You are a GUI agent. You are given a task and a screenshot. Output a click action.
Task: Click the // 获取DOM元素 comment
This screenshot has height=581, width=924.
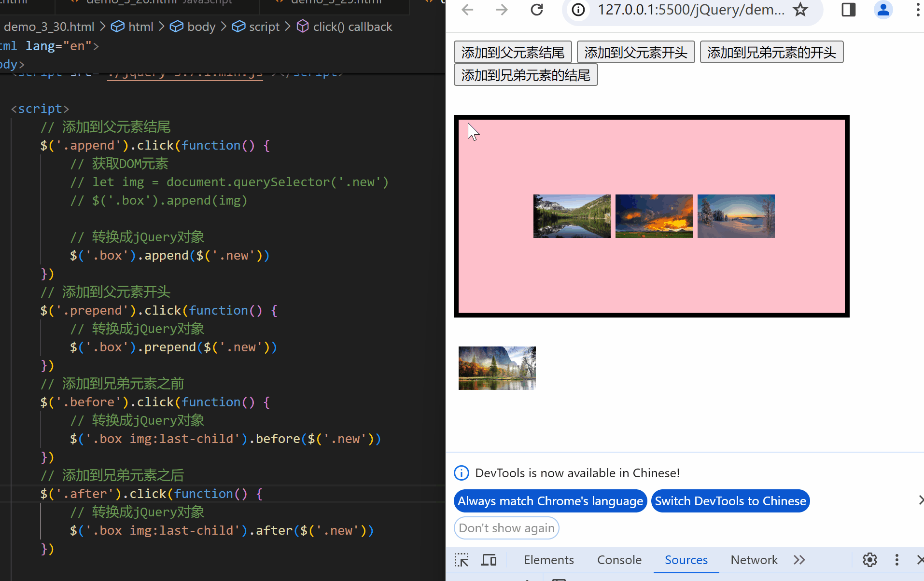pos(119,164)
